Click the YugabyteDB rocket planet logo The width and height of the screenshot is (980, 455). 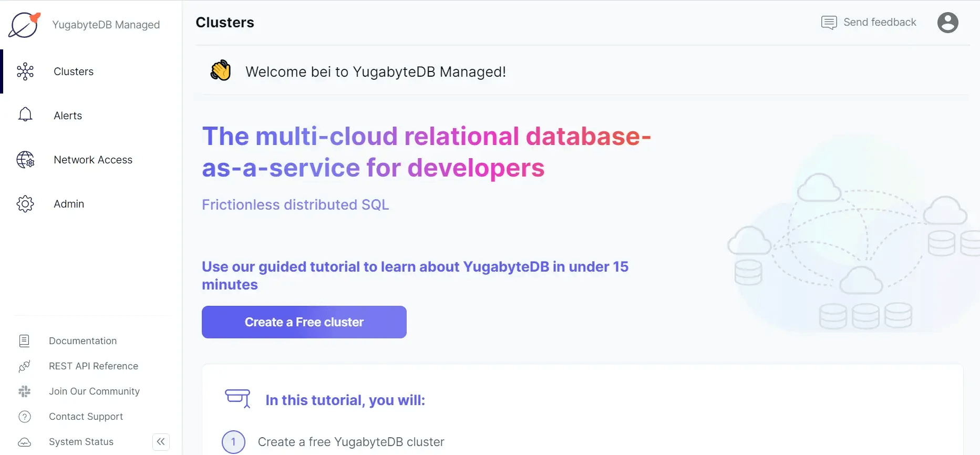(25, 25)
